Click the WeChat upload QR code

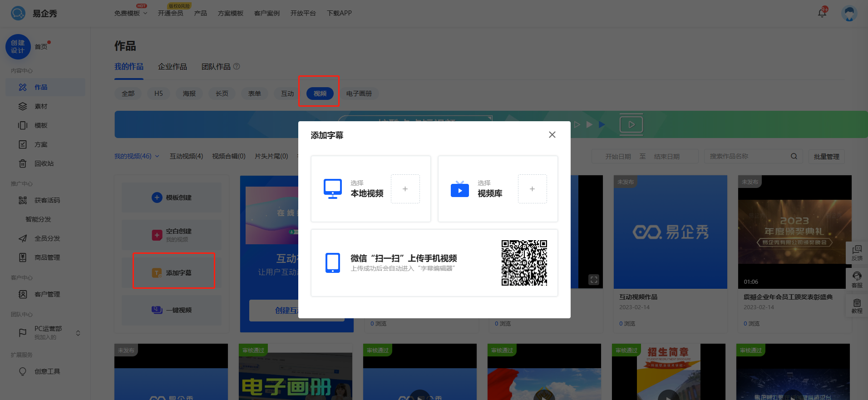(524, 263)
